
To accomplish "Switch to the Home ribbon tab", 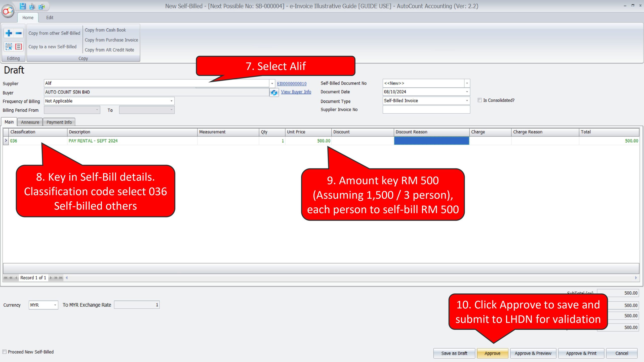I will pos(28,18).
